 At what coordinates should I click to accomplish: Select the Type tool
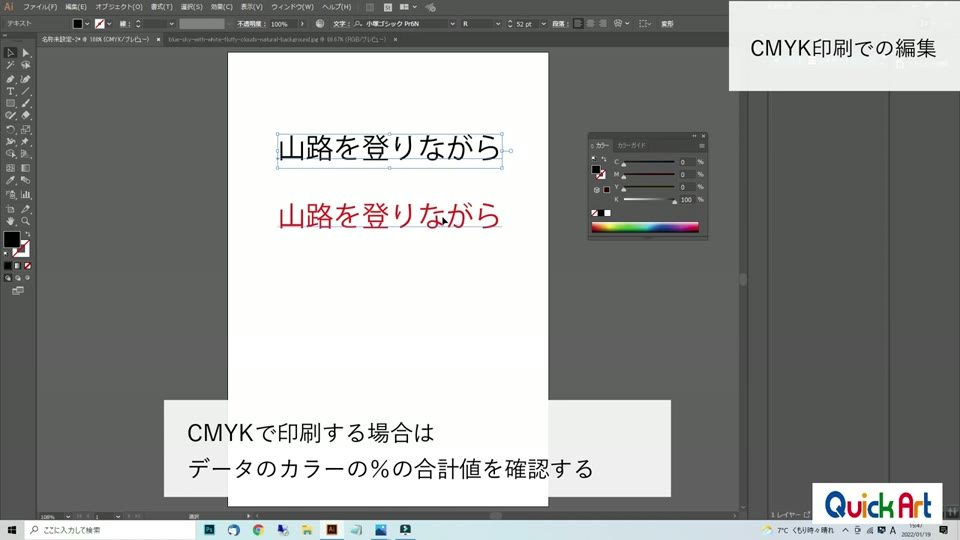pyautogui.click(x=10, y=91)
